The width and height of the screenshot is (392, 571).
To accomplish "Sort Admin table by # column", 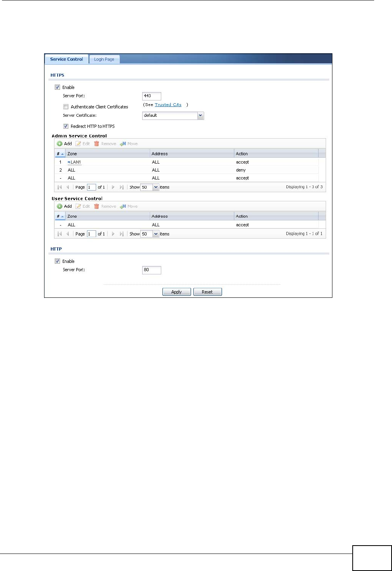I will click(x=60, y=154).
